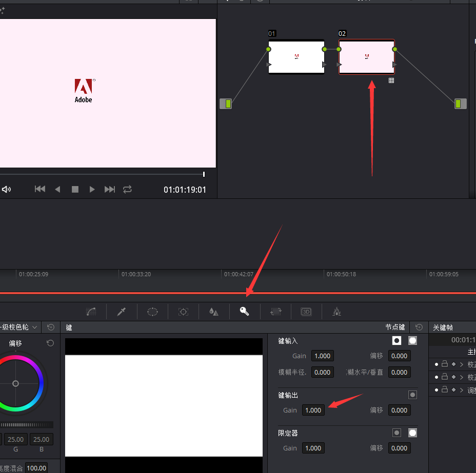This screenshot has width=476, height=473.
Task: Click node 01 green RGB output dot
Action: click(325, 49)
